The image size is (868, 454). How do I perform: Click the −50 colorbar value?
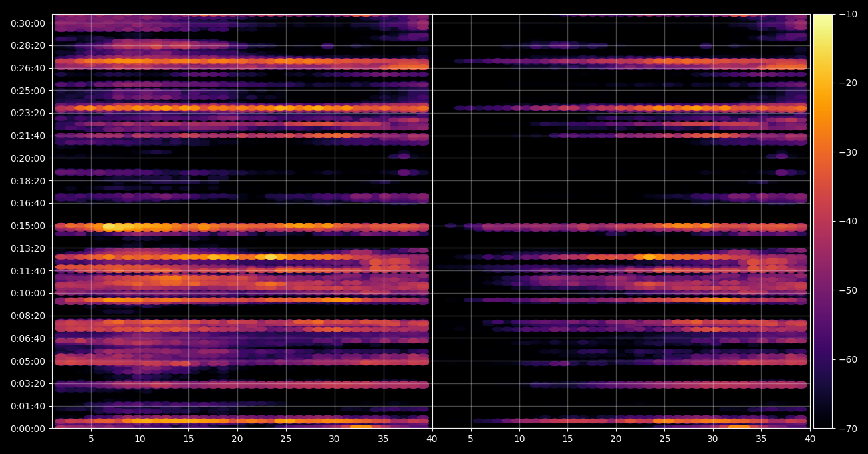[x=848, y=290]
